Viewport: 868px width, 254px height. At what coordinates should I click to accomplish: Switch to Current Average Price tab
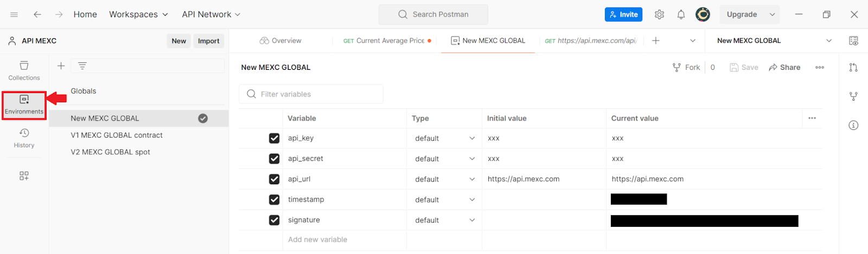[x=387, y=41]
